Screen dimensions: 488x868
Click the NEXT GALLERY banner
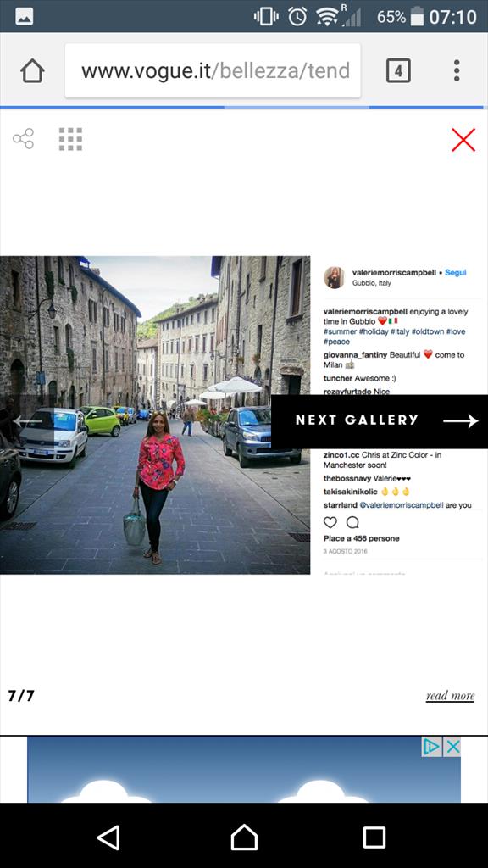(x=380, y=420)
